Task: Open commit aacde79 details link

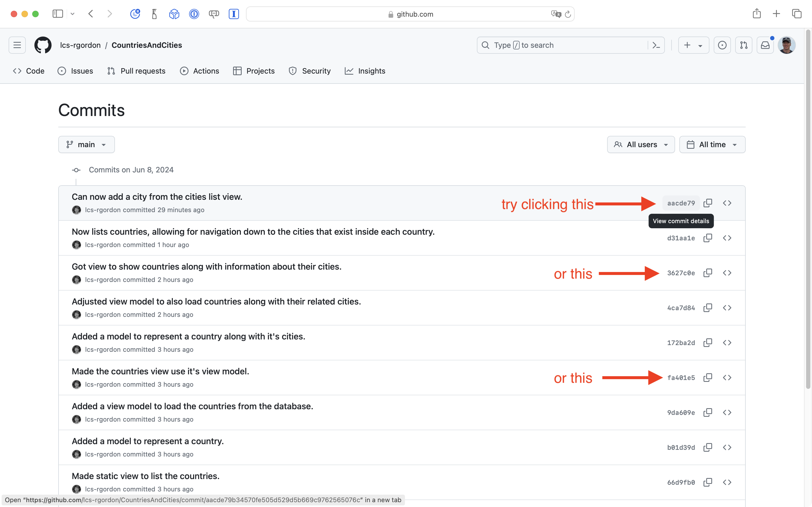Action: click(681, 203)
